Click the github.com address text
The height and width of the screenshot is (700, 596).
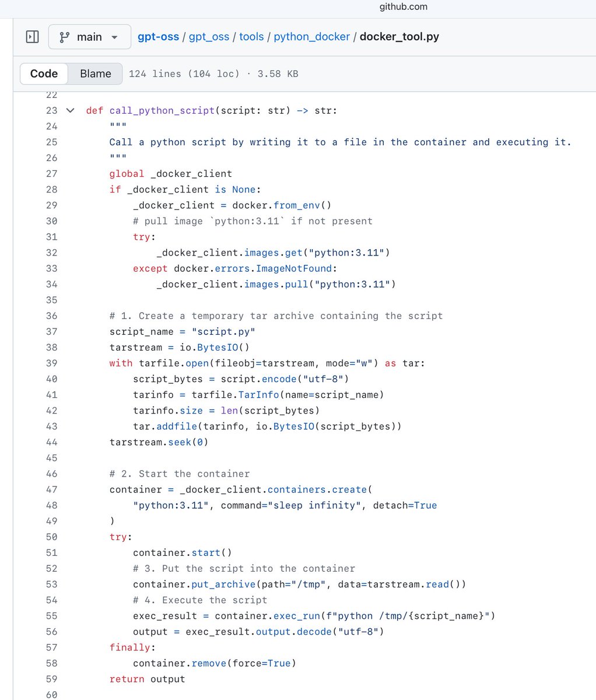click(403, 7)
